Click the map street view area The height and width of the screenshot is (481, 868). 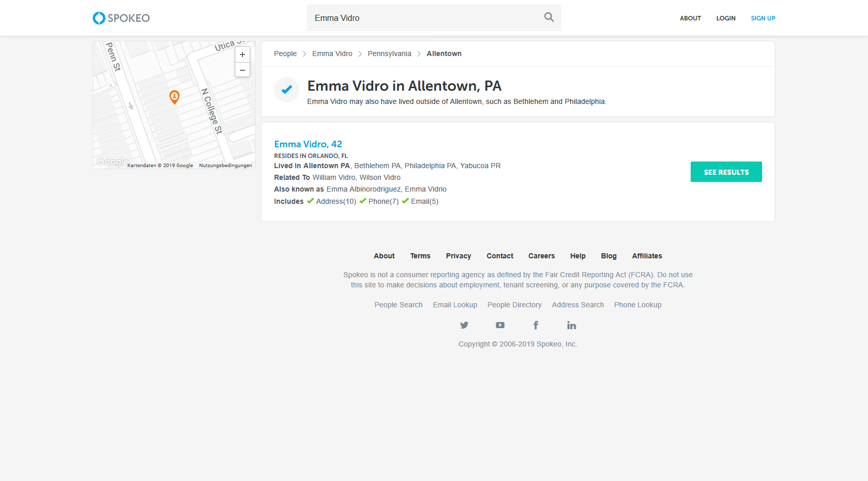[174, 105]
